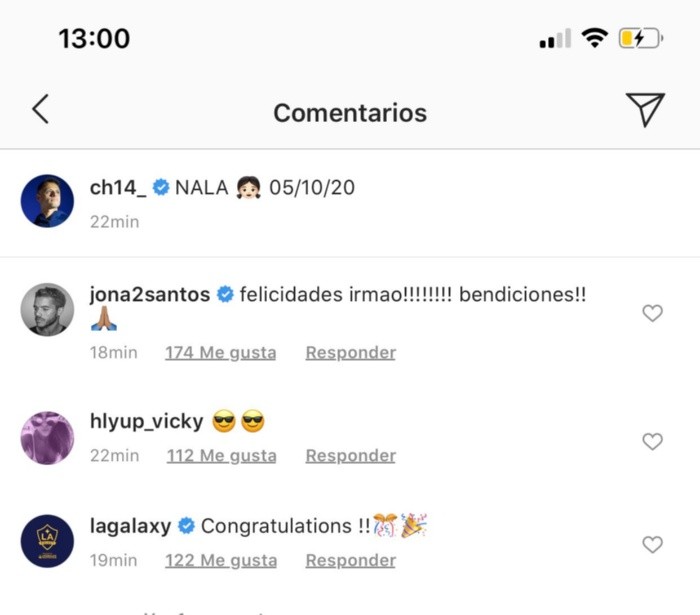Open direct message paper plane icon

[645, 110]
